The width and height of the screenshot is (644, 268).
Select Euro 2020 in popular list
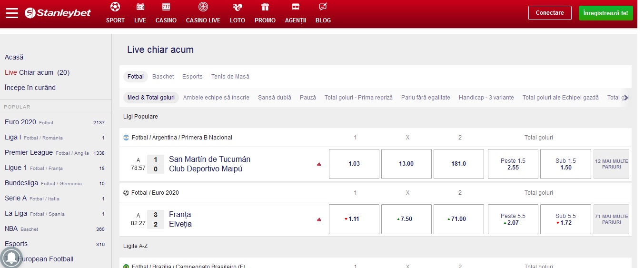55,122
